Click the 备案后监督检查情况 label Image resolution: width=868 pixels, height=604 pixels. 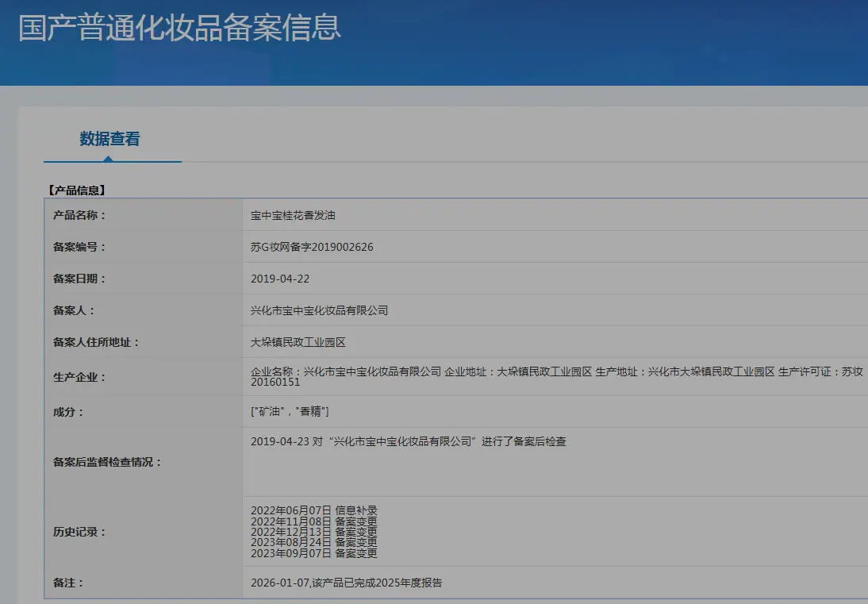(107, 462)
